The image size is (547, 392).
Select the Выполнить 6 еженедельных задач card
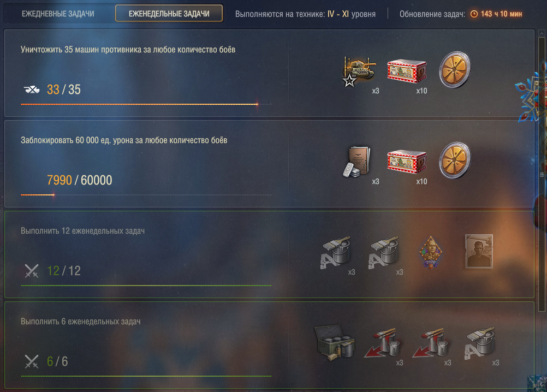coord(269,345)
